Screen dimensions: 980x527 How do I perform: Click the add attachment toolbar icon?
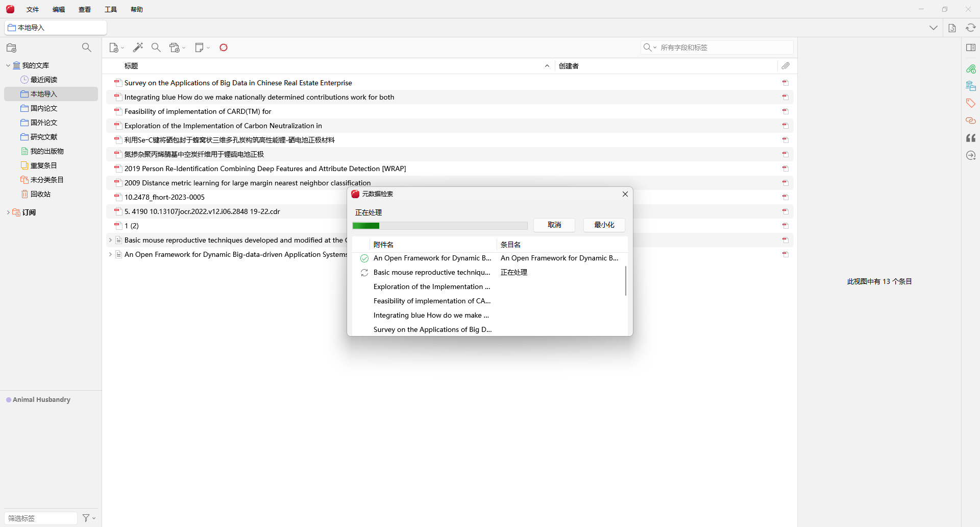point(177,47)
